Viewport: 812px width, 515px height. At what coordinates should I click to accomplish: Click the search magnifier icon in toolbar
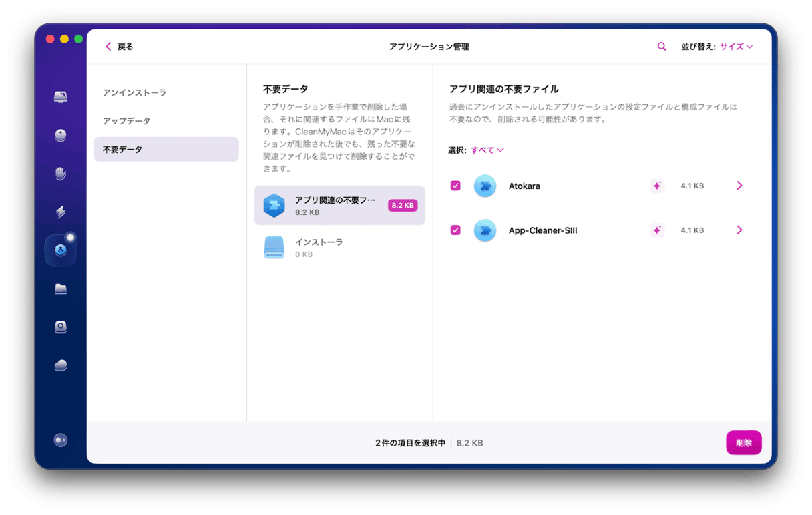[661, 46]
